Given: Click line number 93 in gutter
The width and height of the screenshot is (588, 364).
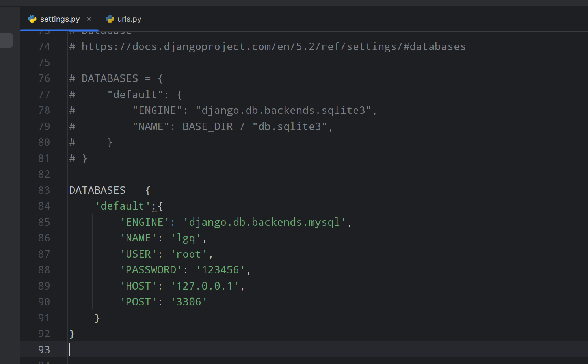Looking at the screenshot, I should coord(44,350).
